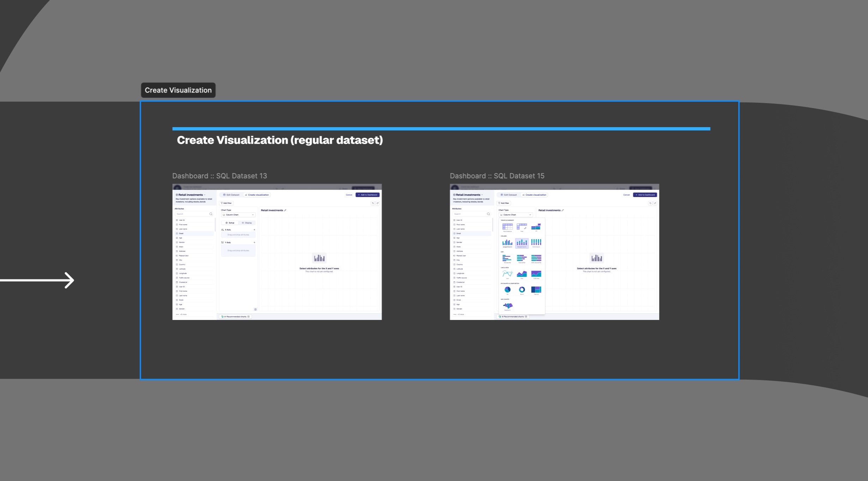Pick the Treemap chart thumbnail in Dataset 15 frame
Image resolution: width=868 pixels, height=481 pixels.
point(536,290)
